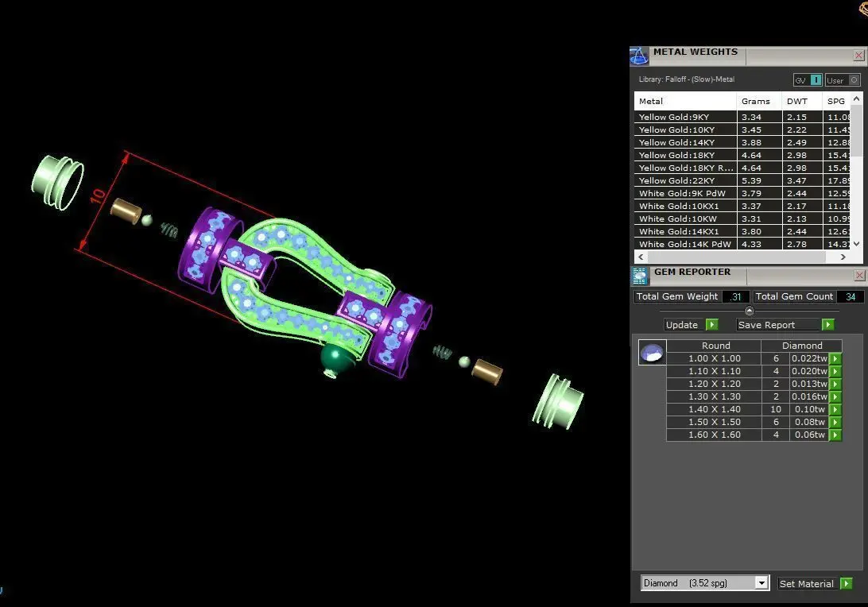This screenshot has height=607, width=868.
Task: Select the White Gold:14KX1 row
Action: 742,231
